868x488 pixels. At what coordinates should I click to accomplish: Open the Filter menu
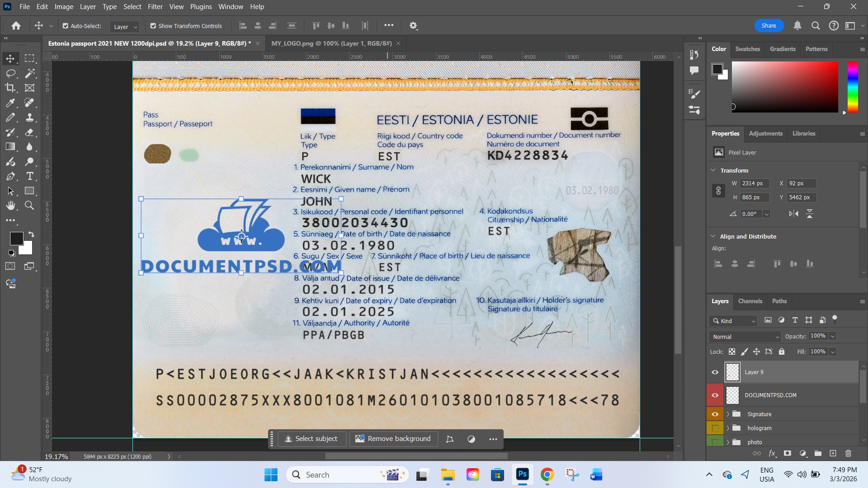click(155, 7)
